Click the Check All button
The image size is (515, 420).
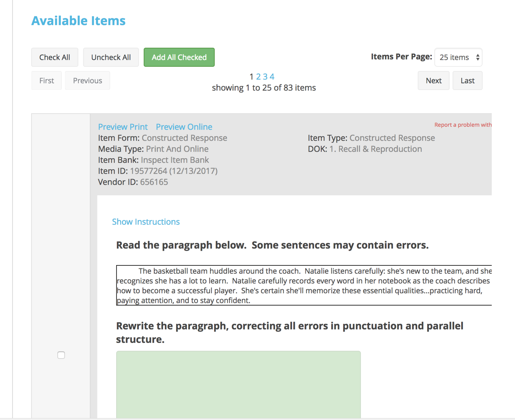click(x=55, y=57)
